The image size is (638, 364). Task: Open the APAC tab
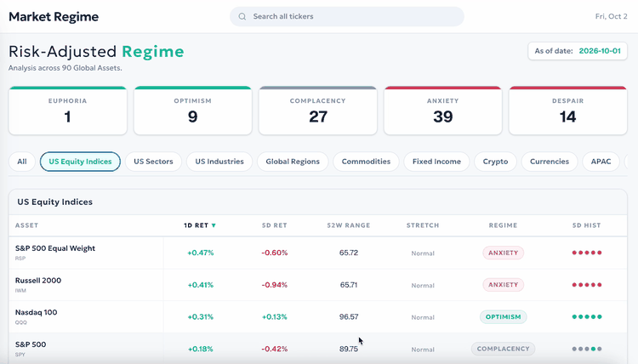[601, 162]
